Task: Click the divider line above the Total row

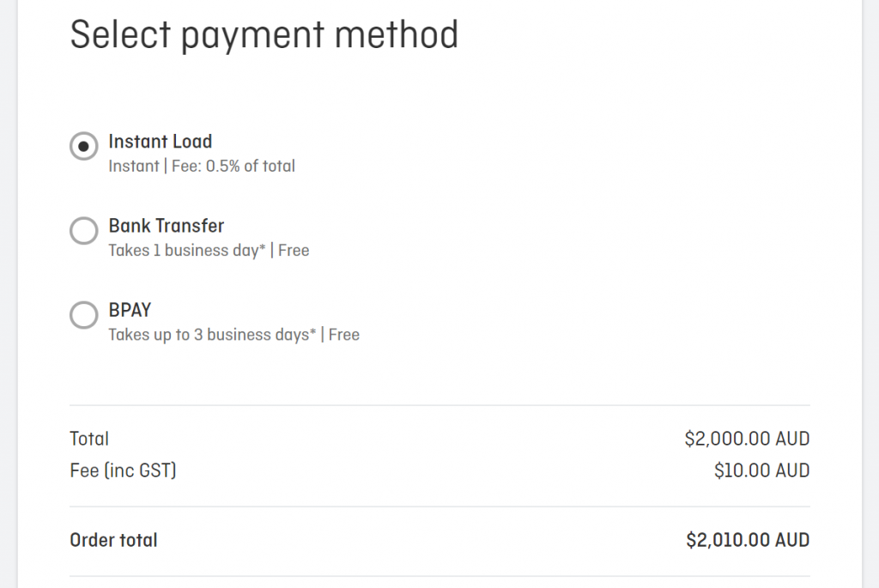Action: (x=439, y=405)
